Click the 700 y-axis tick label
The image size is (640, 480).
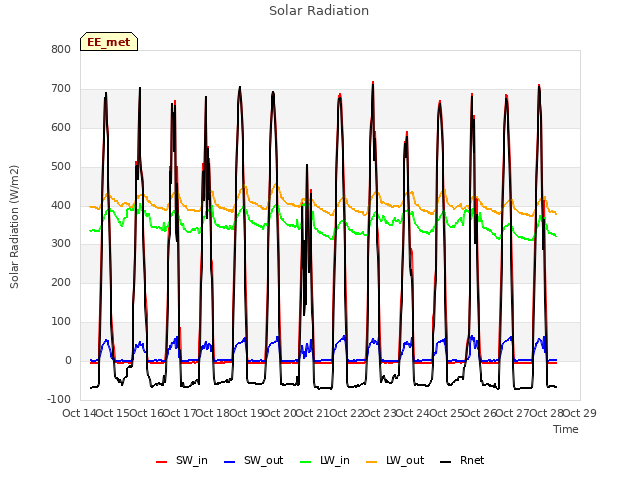tap(61, 89)
